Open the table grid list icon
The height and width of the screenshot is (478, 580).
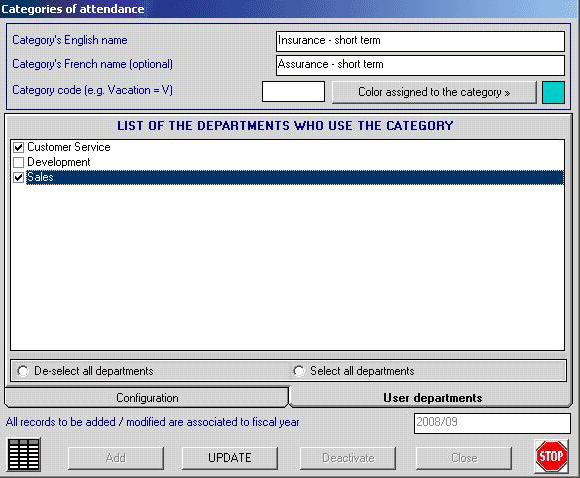pyautogui.click(x=24, y=455)
